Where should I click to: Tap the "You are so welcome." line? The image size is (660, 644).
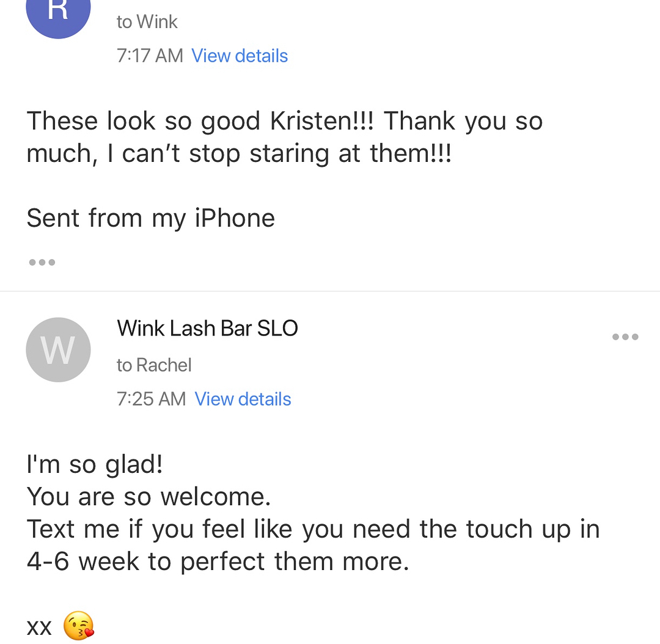148,497
